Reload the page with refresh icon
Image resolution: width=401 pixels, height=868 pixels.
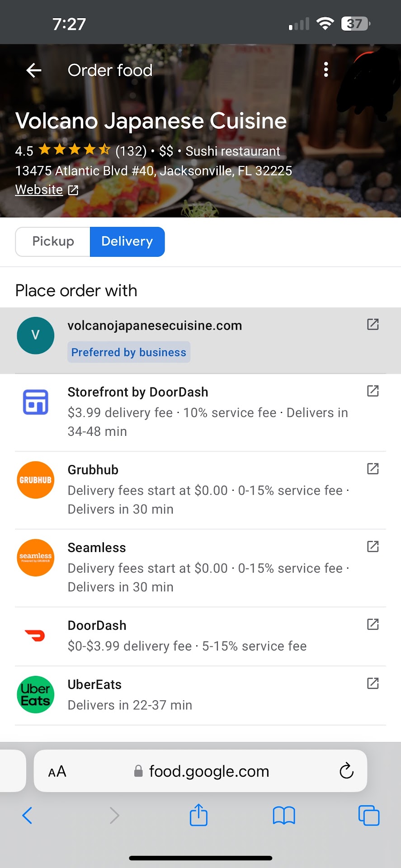[x=346, y=771]
